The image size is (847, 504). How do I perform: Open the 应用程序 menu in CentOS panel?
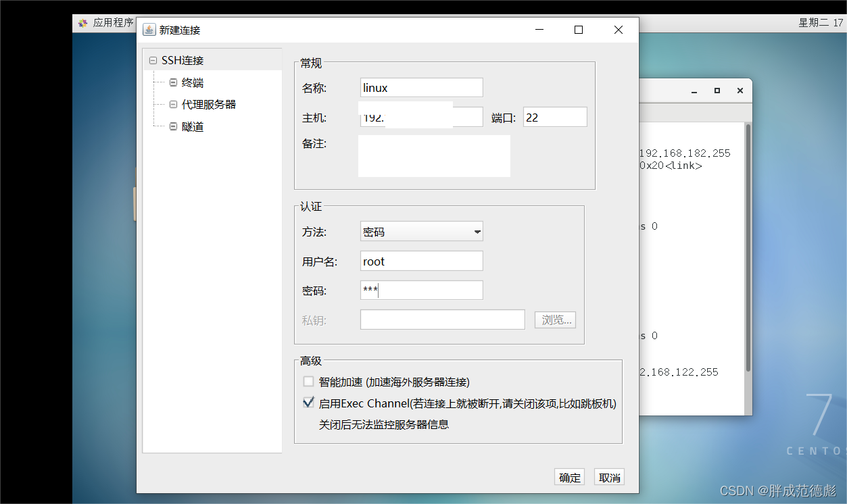pyautogui.click(x=113, y=22)
